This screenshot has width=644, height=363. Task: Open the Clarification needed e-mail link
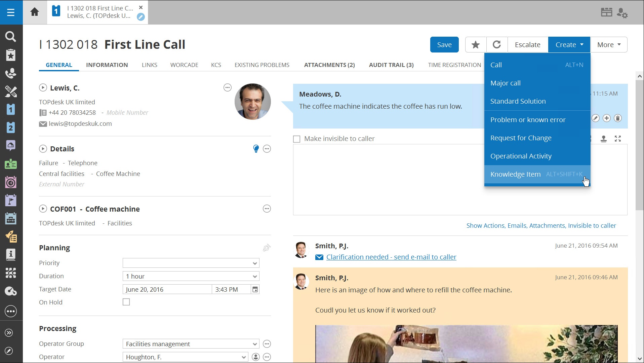(391, 257)
